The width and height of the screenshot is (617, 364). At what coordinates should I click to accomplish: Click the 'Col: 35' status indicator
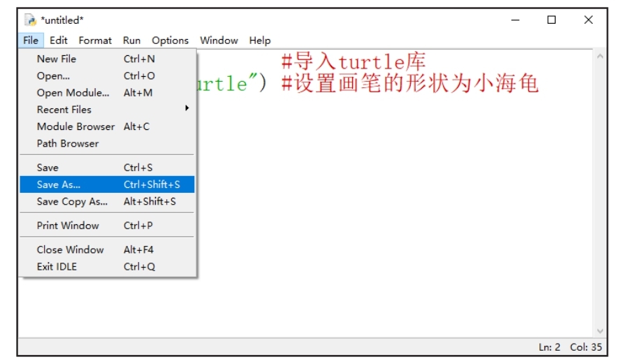click(x=586, y=347)
